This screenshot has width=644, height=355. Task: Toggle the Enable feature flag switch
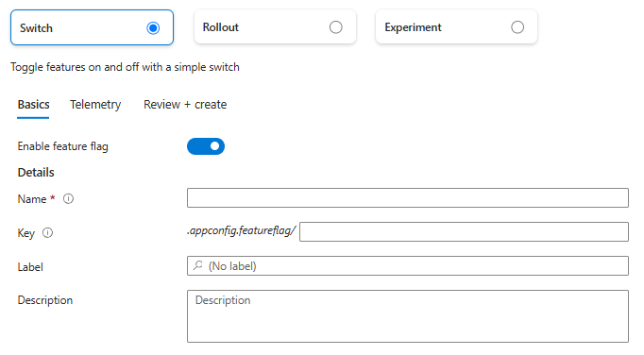click(206, 146)
